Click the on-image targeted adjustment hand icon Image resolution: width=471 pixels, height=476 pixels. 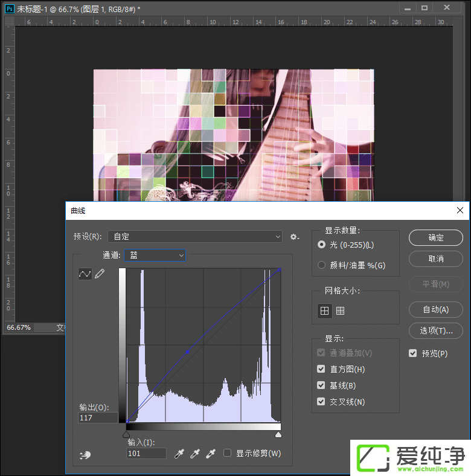tap(85, 454)
